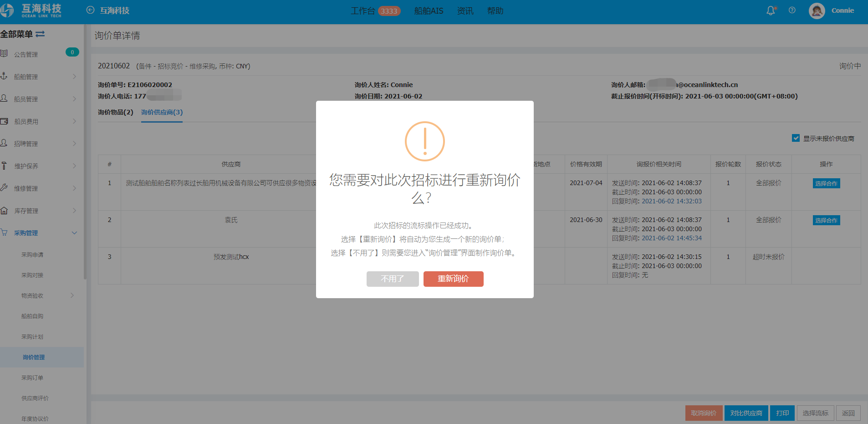868x424 pixels.
Task: Click the 返回 button
Action: pyautogui.click(x=848, y=413)
